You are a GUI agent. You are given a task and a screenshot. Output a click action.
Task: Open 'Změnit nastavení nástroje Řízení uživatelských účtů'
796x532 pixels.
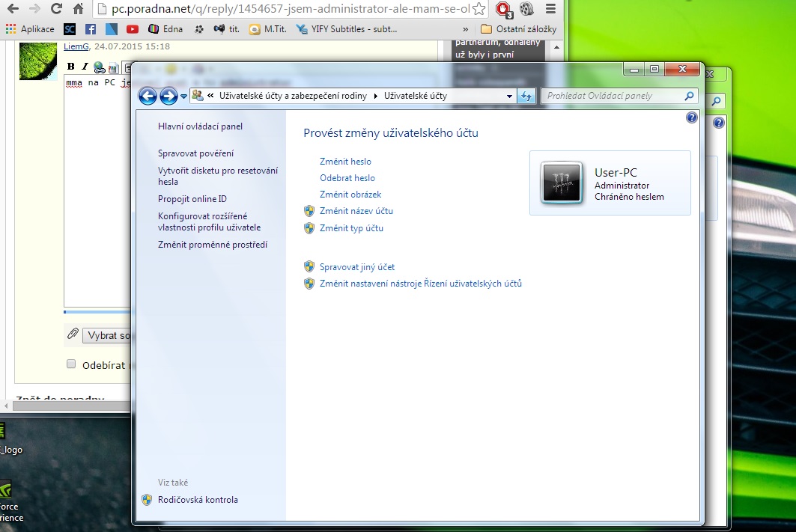point(420,284)
